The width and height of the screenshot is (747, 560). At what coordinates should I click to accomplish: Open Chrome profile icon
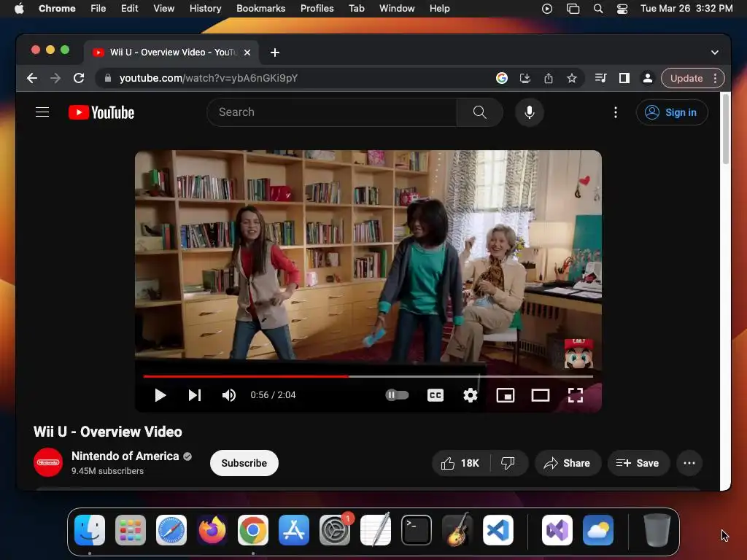click(x=648, y=78)
